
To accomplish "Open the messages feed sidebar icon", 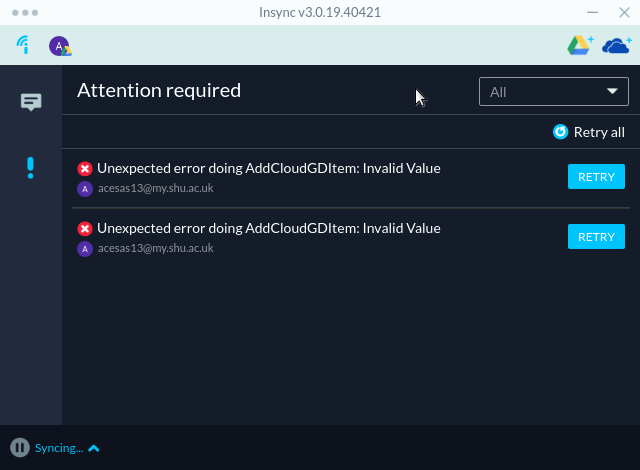I will point(31,102).
